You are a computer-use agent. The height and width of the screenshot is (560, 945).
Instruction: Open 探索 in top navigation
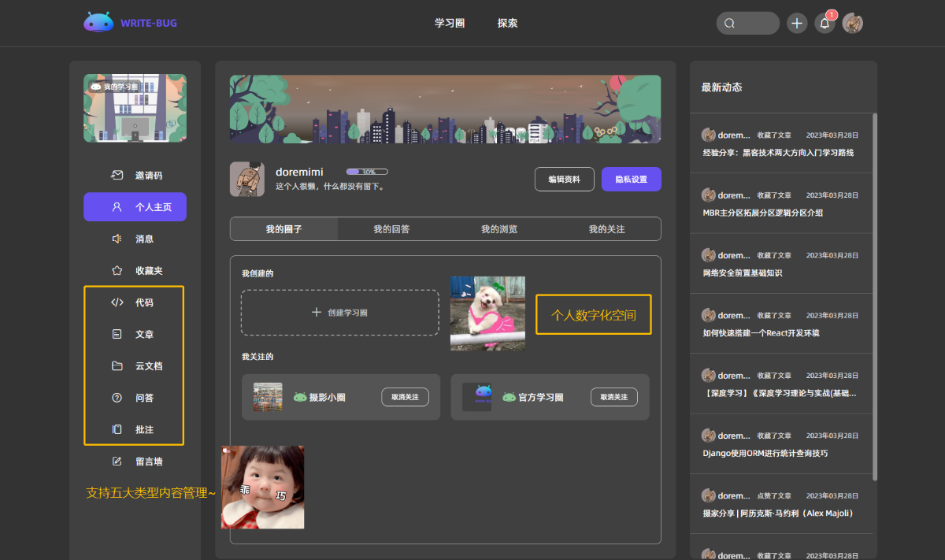507,23
